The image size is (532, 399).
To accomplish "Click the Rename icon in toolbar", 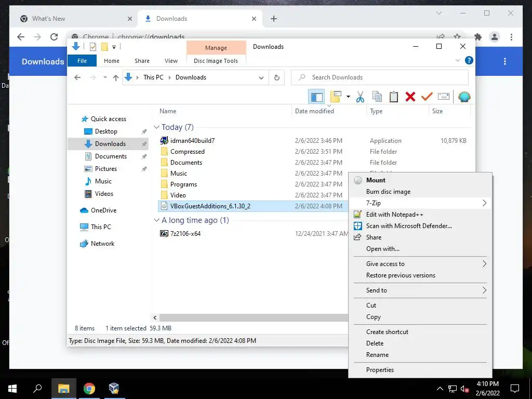I will (x=444, y=97).
